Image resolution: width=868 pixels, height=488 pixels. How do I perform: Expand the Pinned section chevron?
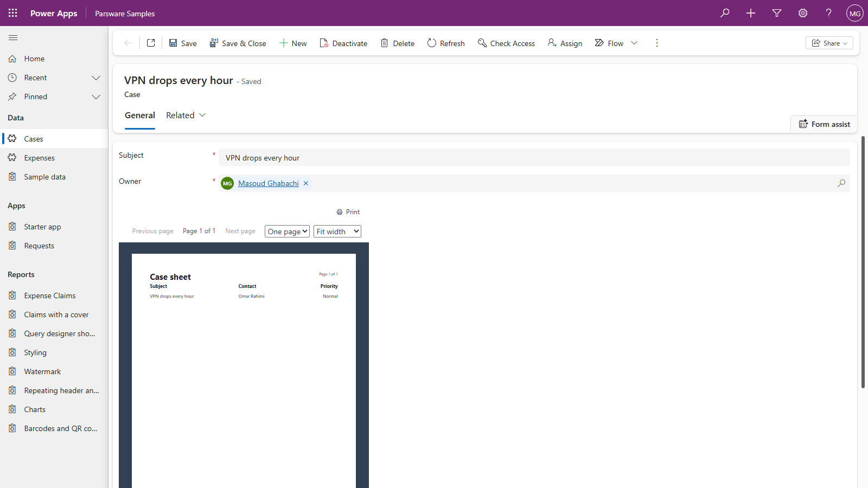click(x=96, y=97)
